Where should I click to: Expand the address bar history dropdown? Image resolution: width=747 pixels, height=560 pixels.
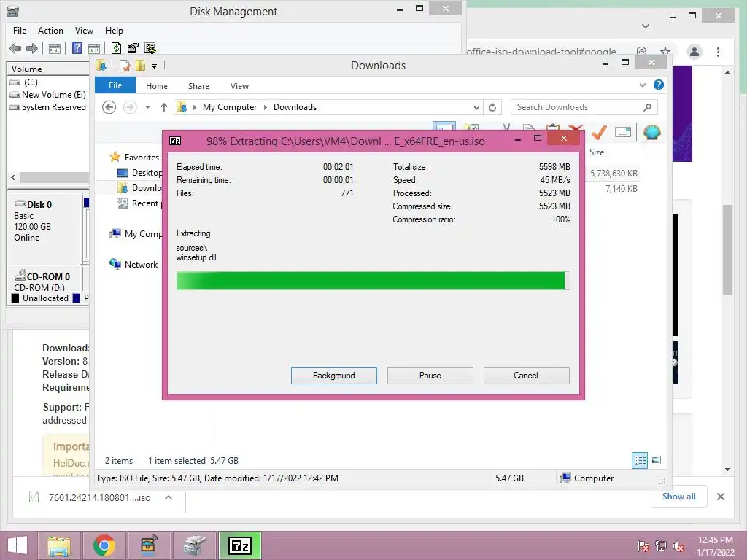[x=476, y=108]
